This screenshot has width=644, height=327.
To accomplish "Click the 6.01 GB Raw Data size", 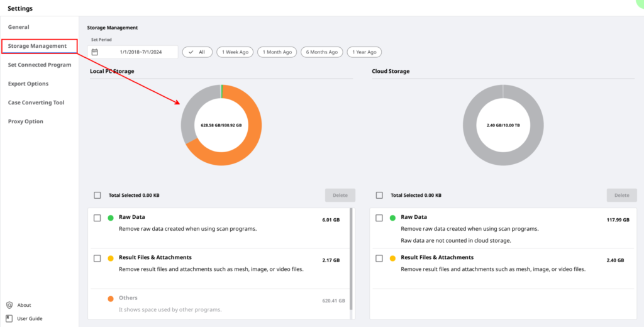I will 331,219.
